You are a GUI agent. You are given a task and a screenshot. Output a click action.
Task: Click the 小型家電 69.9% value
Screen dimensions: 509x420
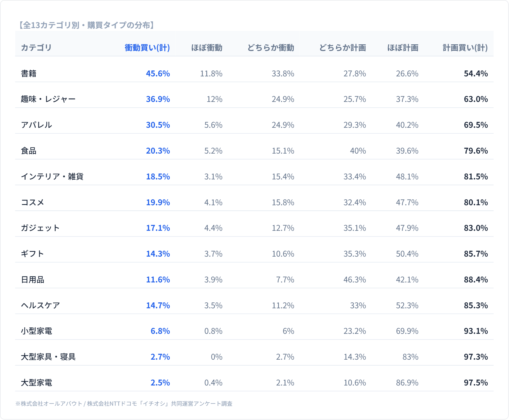[x=407, y=331]
